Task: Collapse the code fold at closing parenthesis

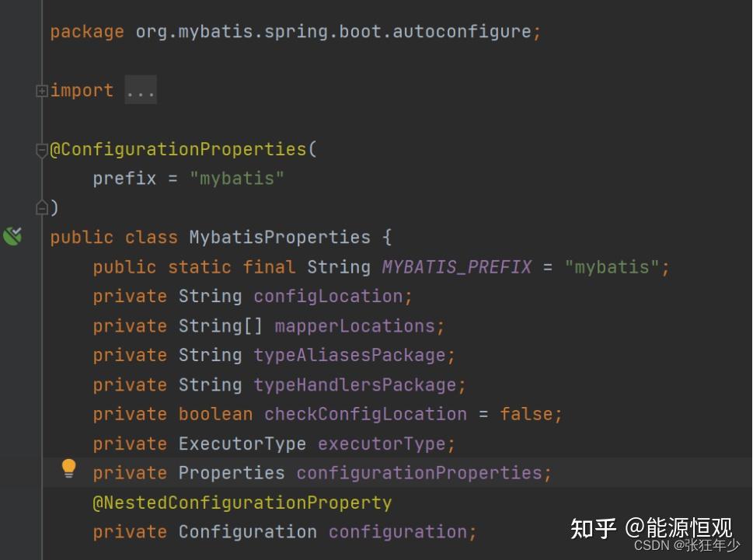Action: [41, 207]
